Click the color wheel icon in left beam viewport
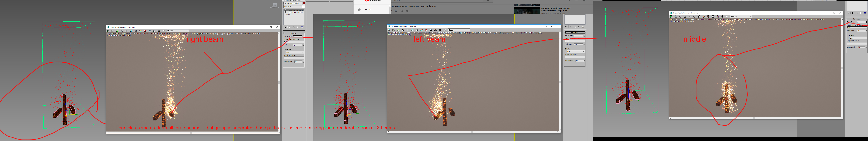Screen dimensions: 868x141 click(x=421, y=30)
